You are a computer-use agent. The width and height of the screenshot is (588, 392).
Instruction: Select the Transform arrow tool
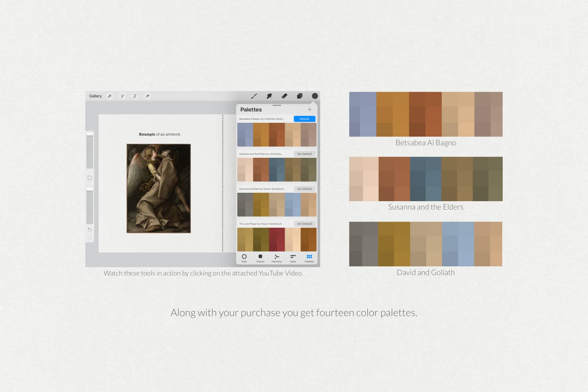[x=147, y=96]
